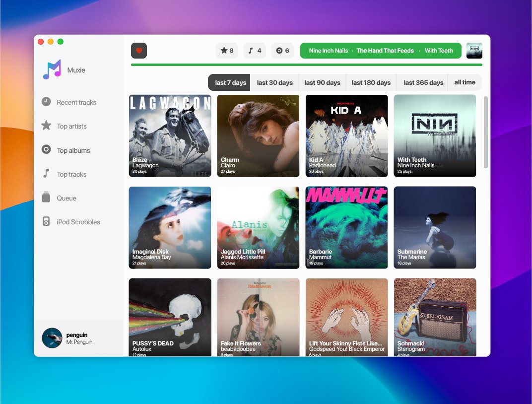The width and height of the screenshot is (532, 404).
Task: Open the Jagged Little Pill album
Action: 258,228
